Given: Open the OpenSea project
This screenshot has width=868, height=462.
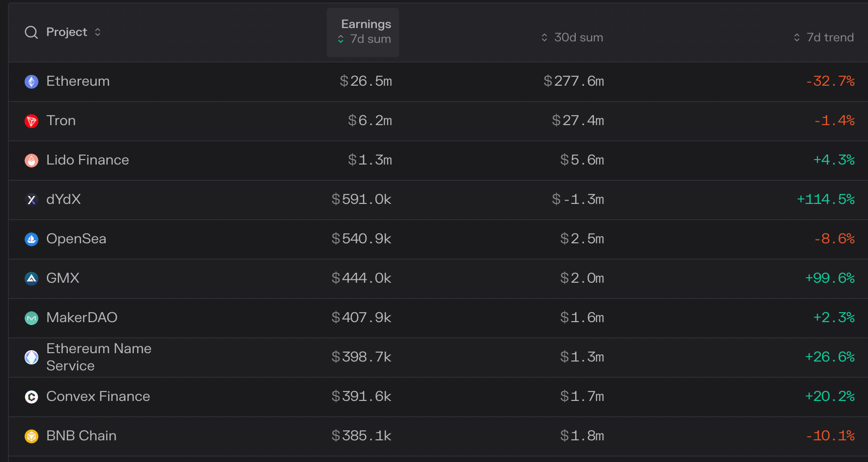Looking at the screenshot, I should [x=76, y=239].
